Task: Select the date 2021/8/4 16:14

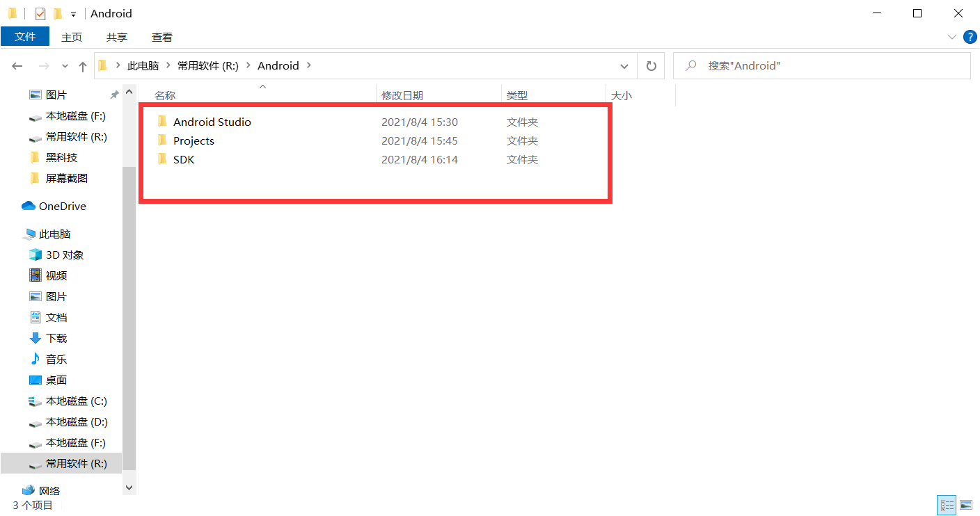Action: [x=420, y=159]
